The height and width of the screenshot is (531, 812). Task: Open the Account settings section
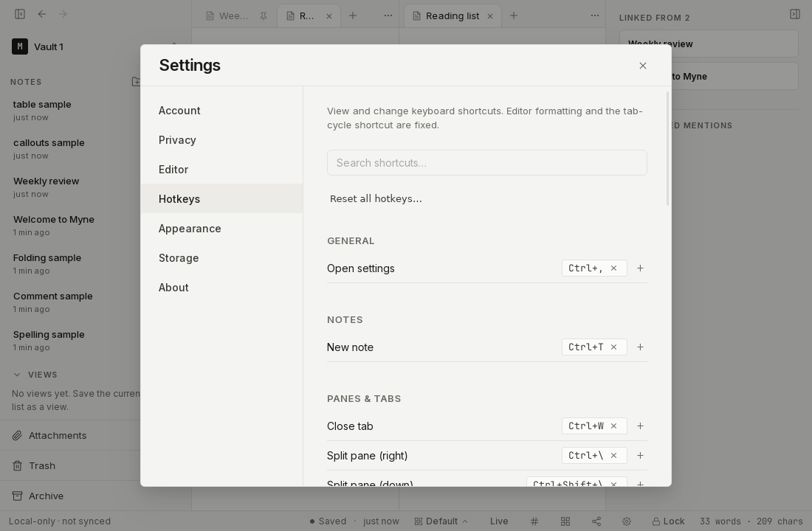click(221, 111)
